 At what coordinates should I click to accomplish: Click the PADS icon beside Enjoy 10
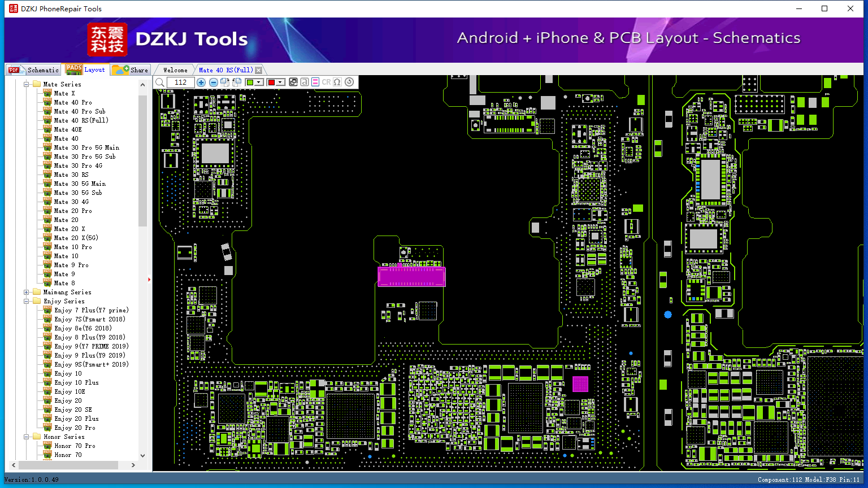(47, 373)
